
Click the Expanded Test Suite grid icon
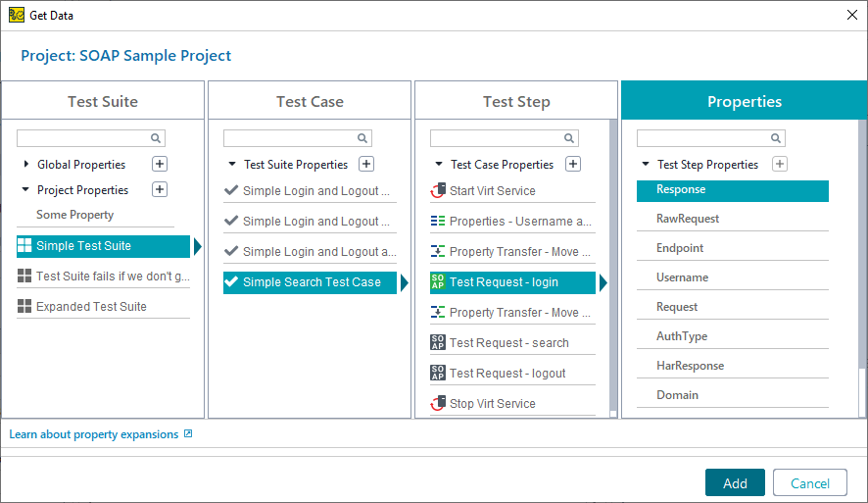point(24,306)
